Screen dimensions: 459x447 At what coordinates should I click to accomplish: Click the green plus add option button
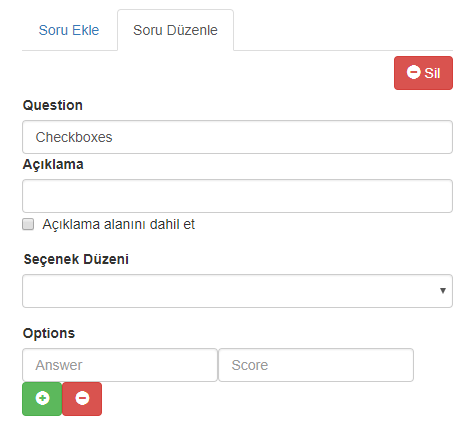coord(42,399)
